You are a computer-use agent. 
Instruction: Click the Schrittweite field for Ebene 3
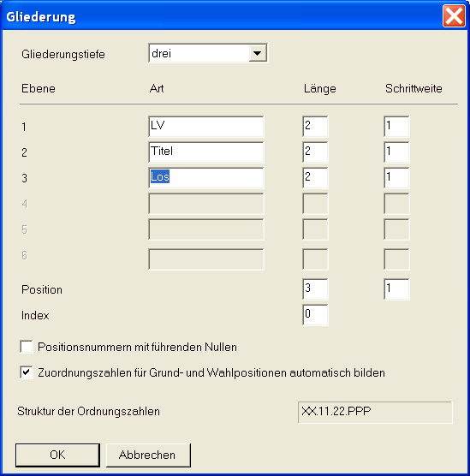[396, 178]
